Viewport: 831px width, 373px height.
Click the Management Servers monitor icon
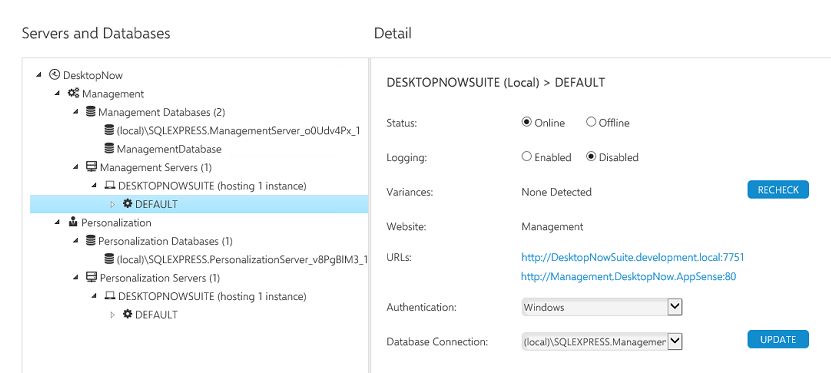[x=91, y=167]
